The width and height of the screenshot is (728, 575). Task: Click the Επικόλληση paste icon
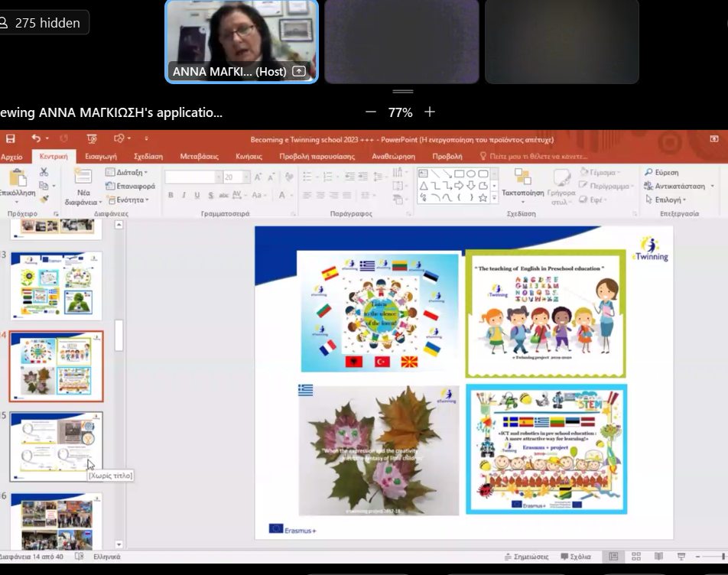pos(17,178)
